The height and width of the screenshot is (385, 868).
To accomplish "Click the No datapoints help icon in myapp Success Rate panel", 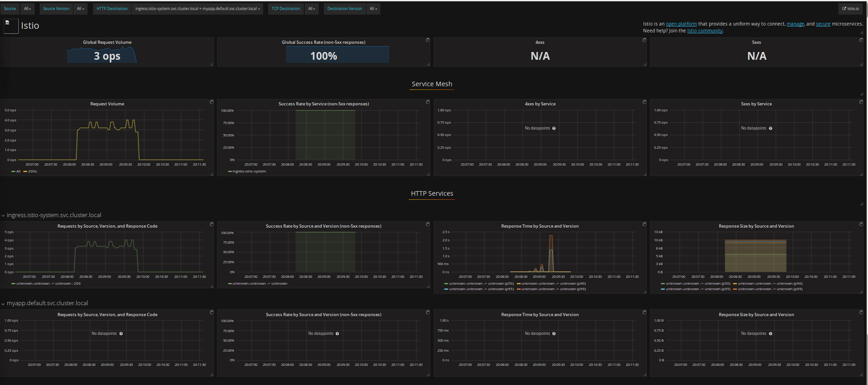I will [x=337, y=333].
